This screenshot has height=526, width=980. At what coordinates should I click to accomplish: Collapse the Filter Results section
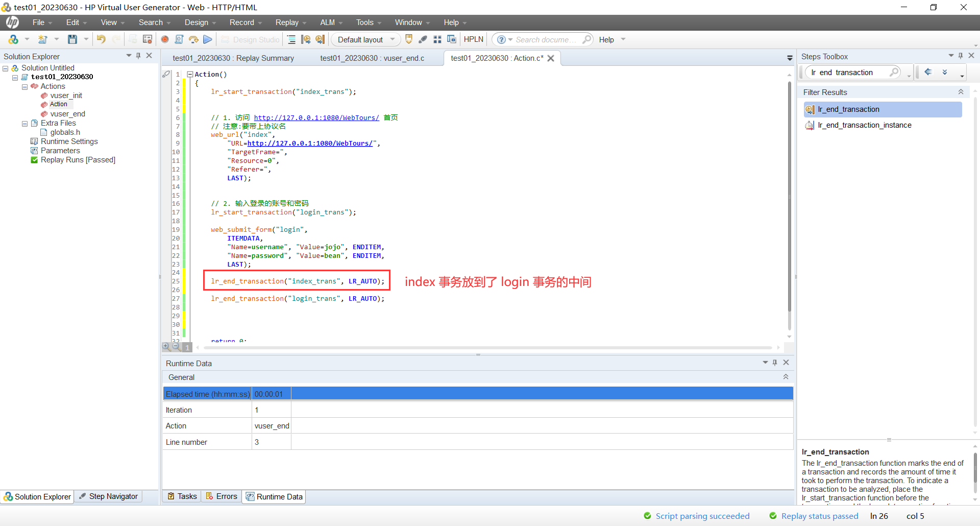pos(961,92)
